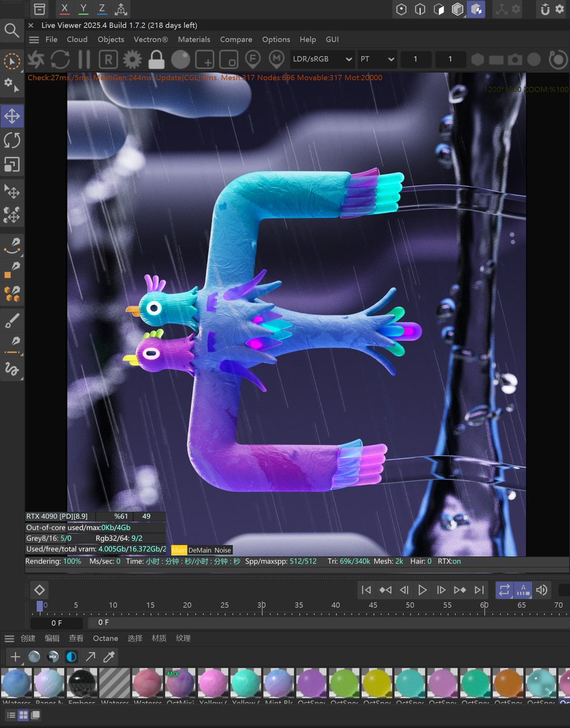Open the File menu
Image resolution: width=570 pixels, height=728 pixels.
pyautogui.click(x=52, y=39)
